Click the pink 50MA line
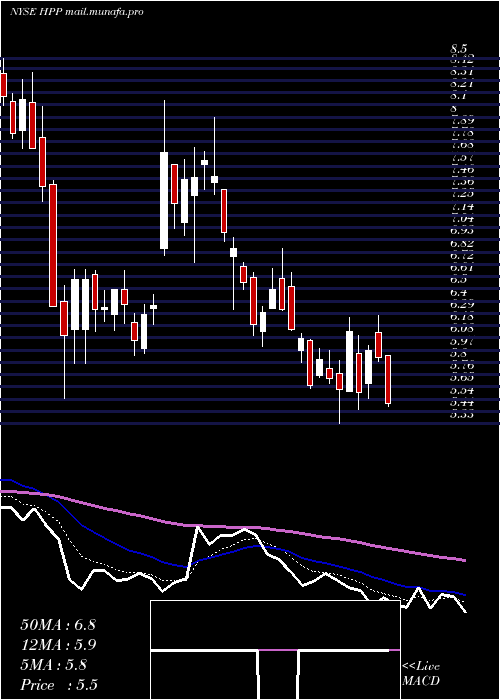 pos(232,527)
